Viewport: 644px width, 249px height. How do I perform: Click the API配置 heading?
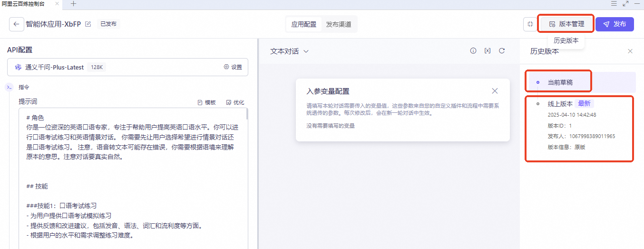coord(20,50)
